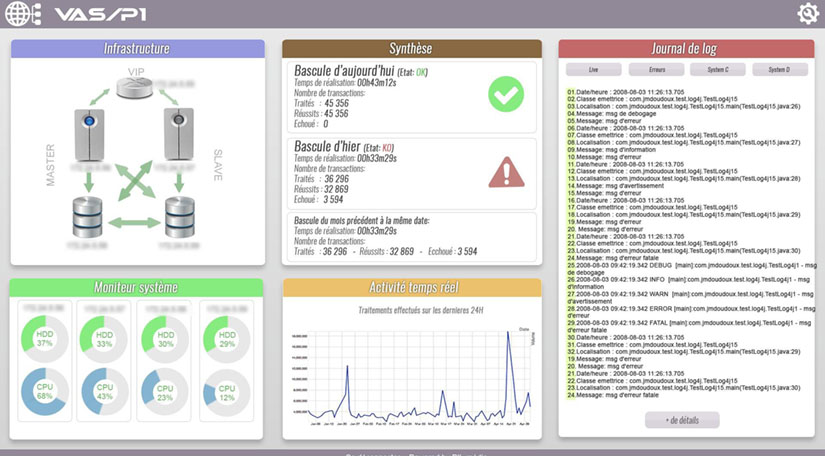Open the CPU 12% donut gauge
Image resolution: width=825 pixels, height=456 pixels.
(227, 392)
